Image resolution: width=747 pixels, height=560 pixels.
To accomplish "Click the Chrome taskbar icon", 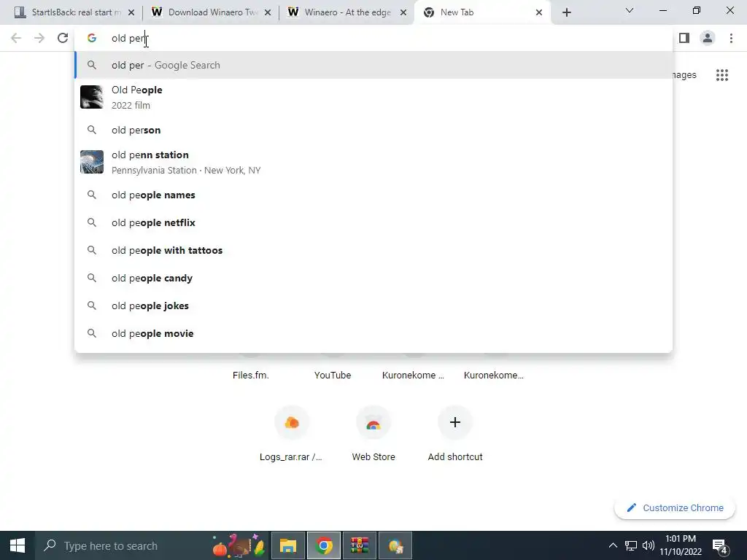I will [324, 545].
